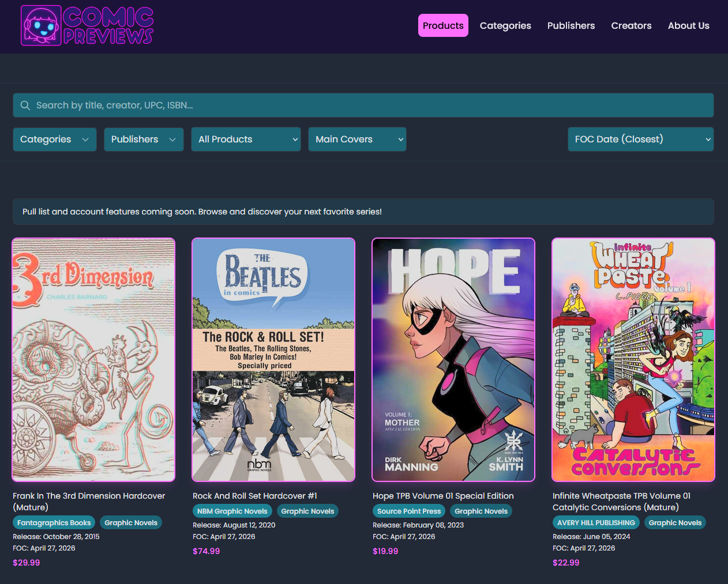The image size is (728, 584).
Task: Open the Rock And Roll Set Hardcover #1 title link
Action: 255,496
